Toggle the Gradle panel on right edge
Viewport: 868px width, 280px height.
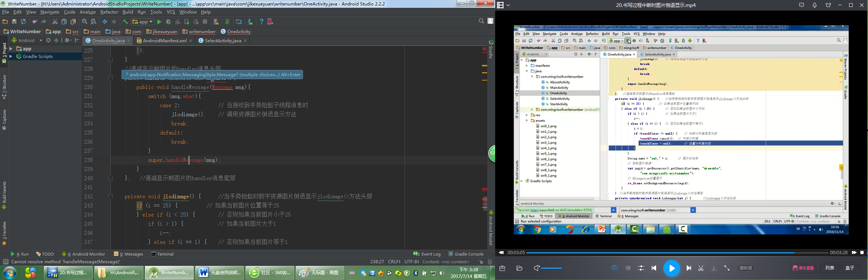491,49
